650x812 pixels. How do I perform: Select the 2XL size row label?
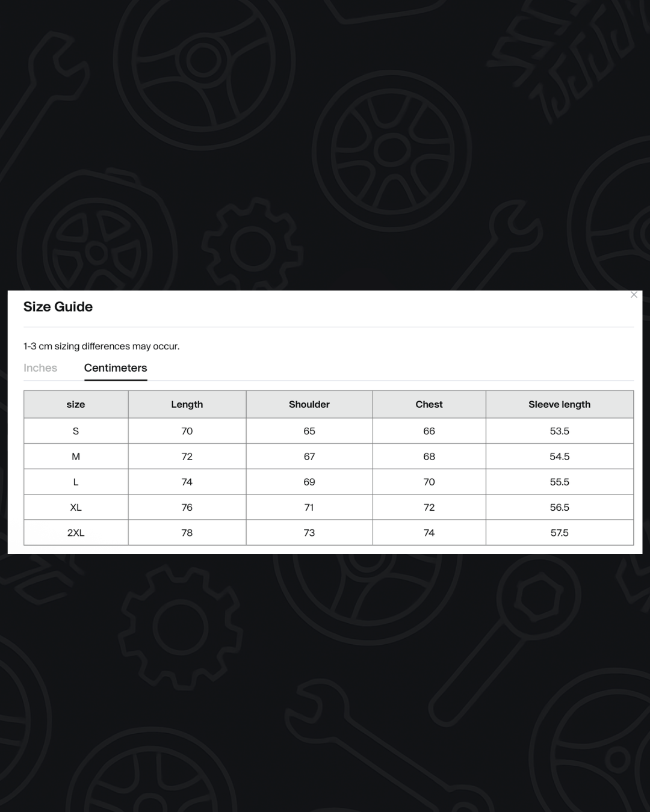[76, 533]
